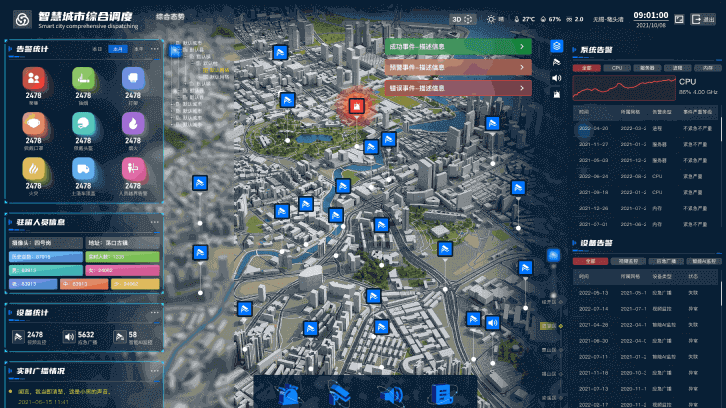Image resolution: width=726 pixels, height=408 pixels.
Task: Open the 告警统计 panel more options menu
Action: coord(153,48)
